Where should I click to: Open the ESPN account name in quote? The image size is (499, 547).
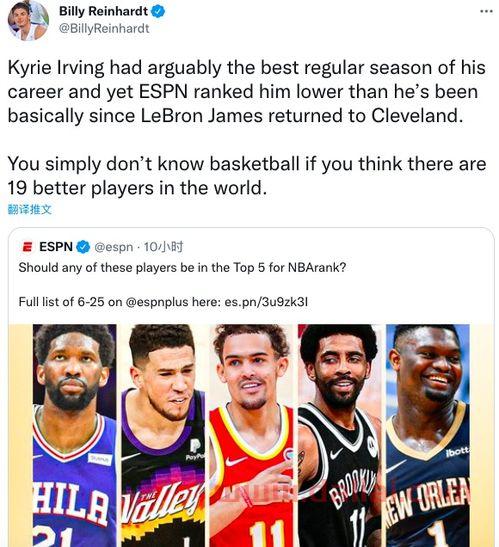click(x=56, y=247)
